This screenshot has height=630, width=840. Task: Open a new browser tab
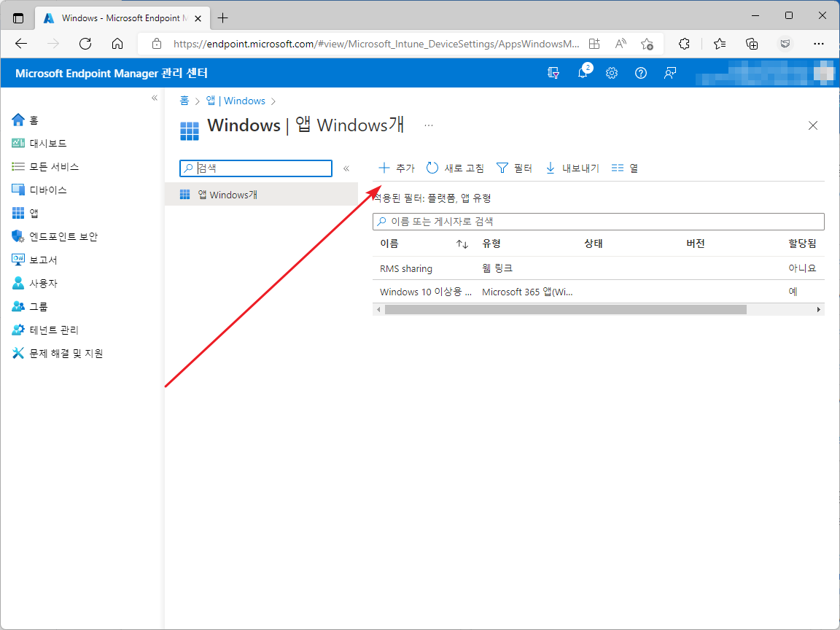223,18
